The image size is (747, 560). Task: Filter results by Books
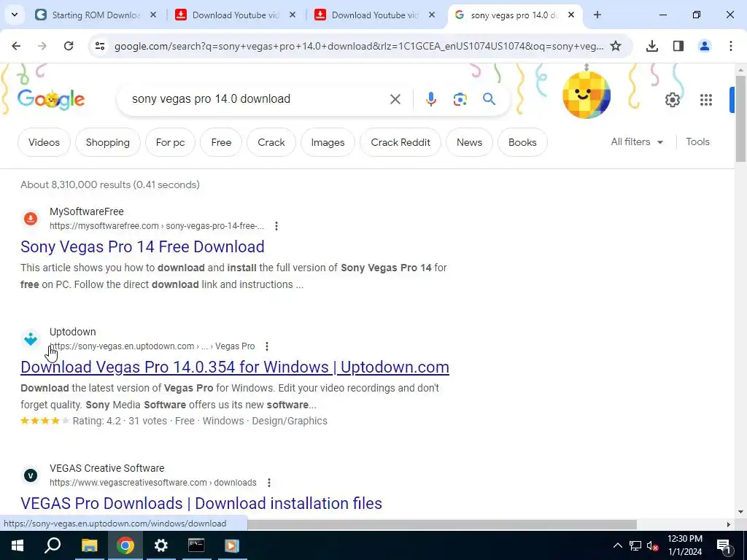(x=522, y=142)
